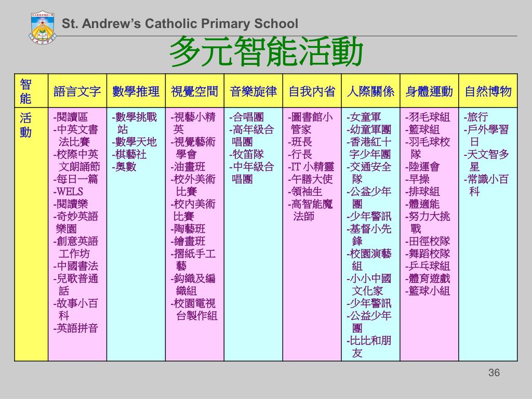This screenshot has width=532, height=399.
Task: Click the 活動 row header cell
Action: click(x=31, y=234)
